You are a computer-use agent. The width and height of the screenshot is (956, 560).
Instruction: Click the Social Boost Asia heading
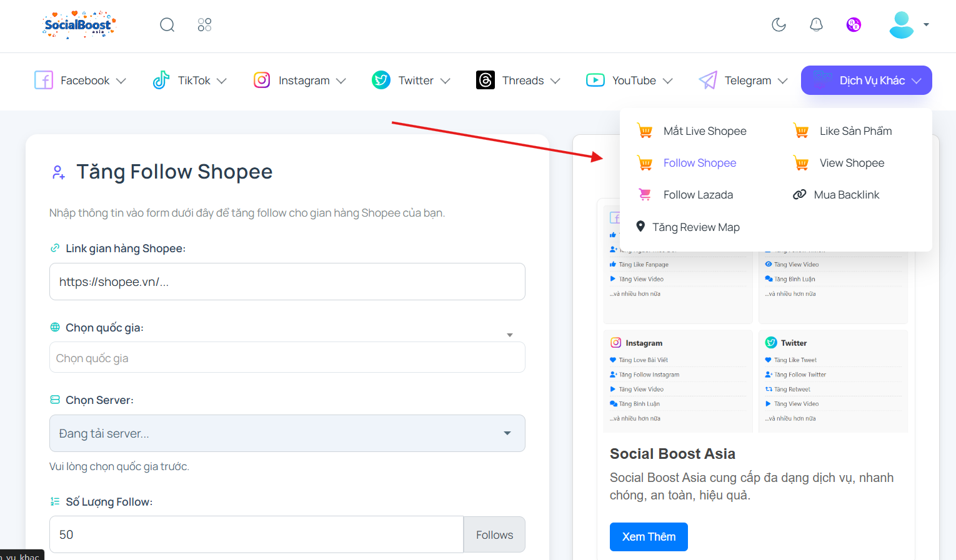point(672,454)
